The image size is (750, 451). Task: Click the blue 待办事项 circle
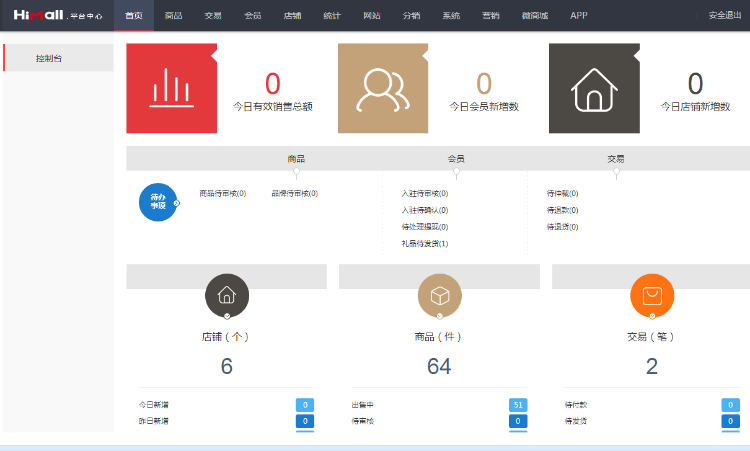(158, 202)
